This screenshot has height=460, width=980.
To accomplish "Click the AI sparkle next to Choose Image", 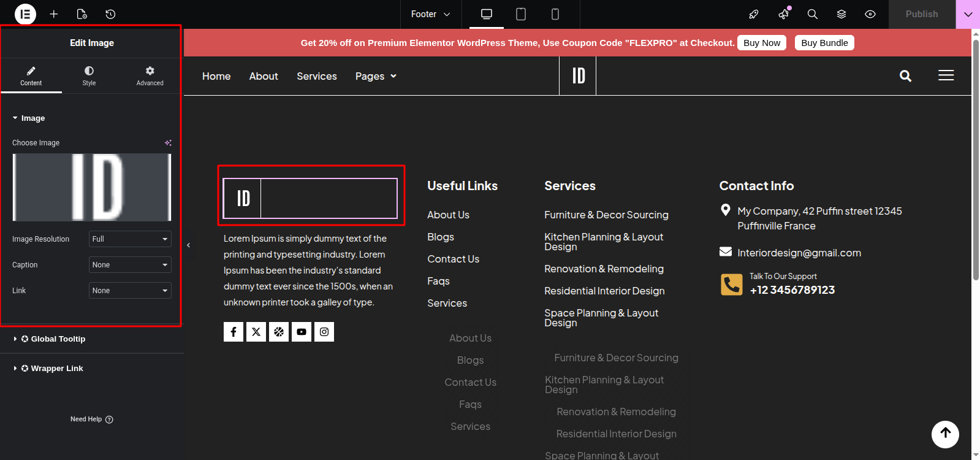I will coord(168,143).
